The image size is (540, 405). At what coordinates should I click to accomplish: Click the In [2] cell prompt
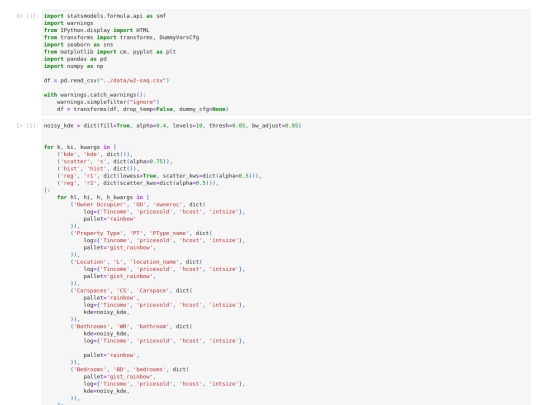point(27,126)
